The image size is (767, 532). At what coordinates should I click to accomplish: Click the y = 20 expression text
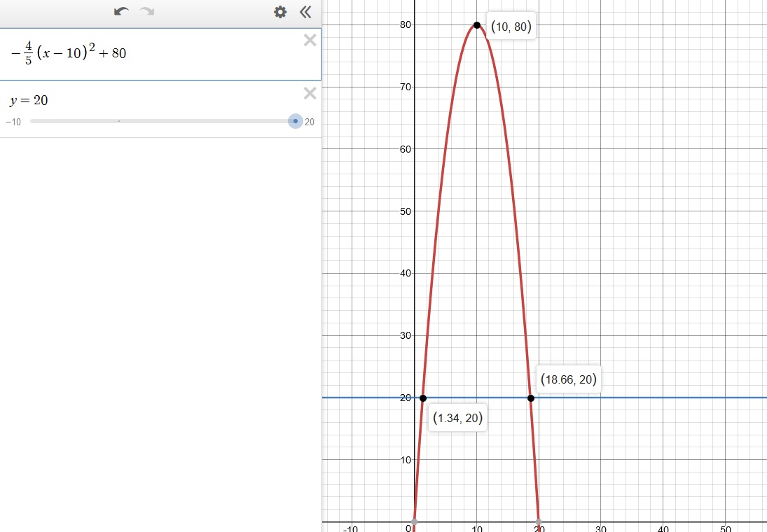pyautogui.click(x=29, y=101)
